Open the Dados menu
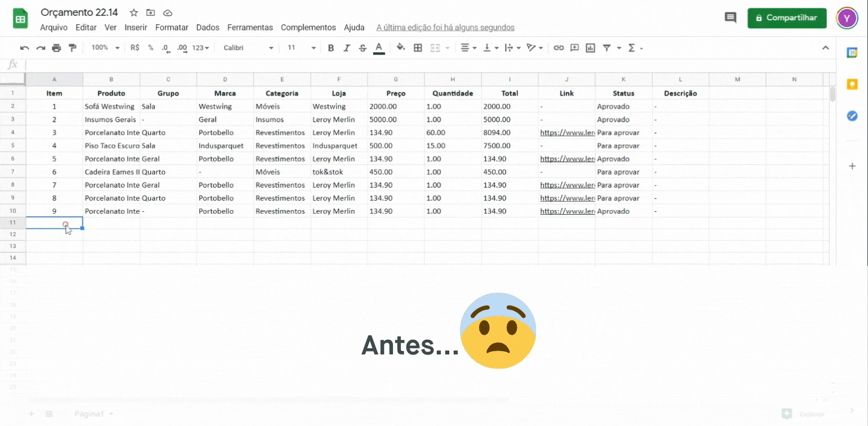The width and height of the screenshot is (868, 426). (x=208, y=27)
